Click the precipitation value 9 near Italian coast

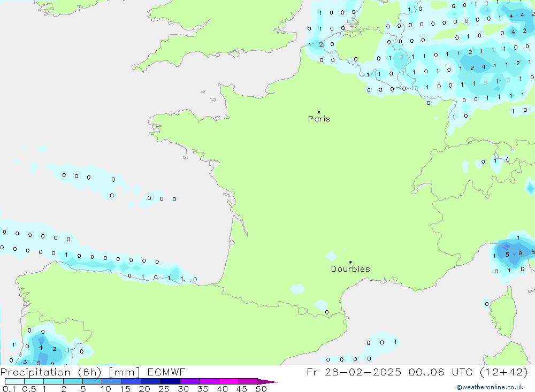[520, 253]
